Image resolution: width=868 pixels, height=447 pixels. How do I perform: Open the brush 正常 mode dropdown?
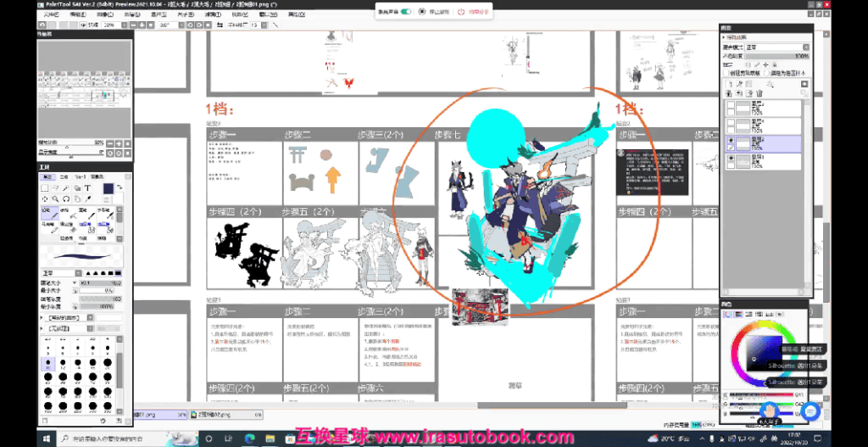coord(61,273)
